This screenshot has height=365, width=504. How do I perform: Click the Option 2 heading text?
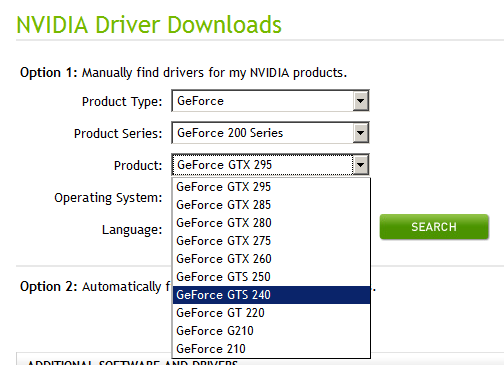95,287
